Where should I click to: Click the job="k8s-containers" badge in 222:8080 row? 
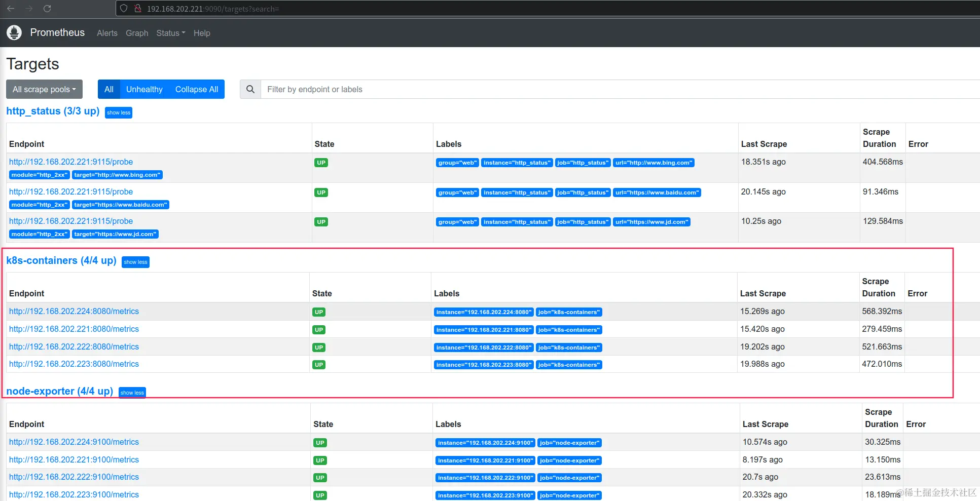coord(569,348)
